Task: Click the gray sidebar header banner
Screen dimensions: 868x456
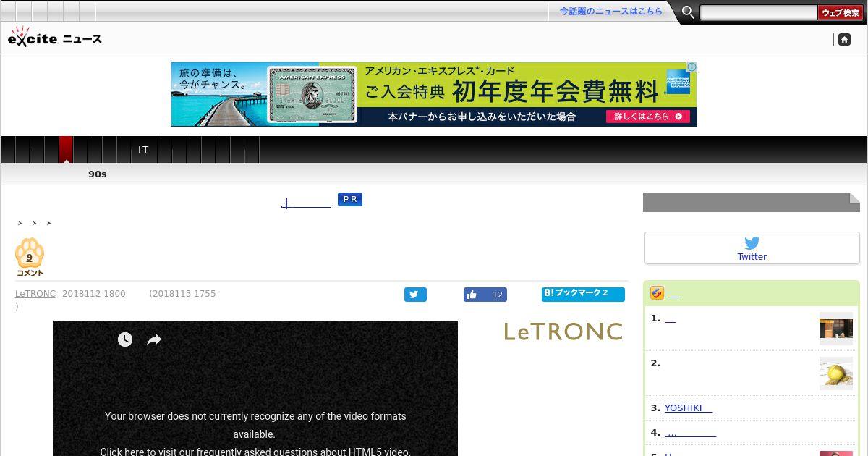Action: pos(752,202)
